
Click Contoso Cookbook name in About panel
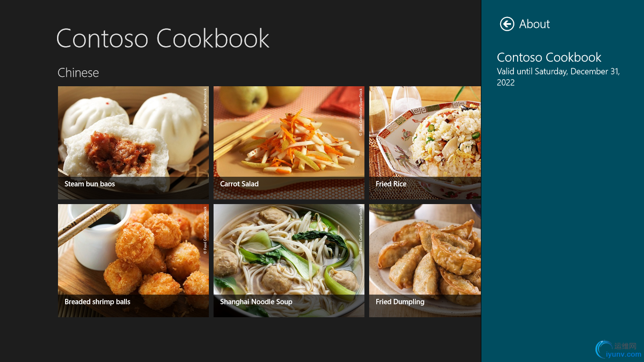point(549,58)
